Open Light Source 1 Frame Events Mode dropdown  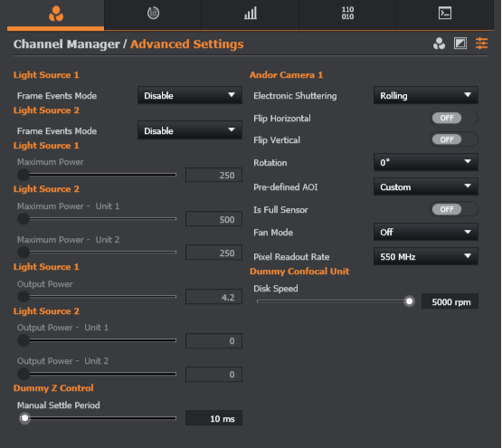[x=190, y=95]
